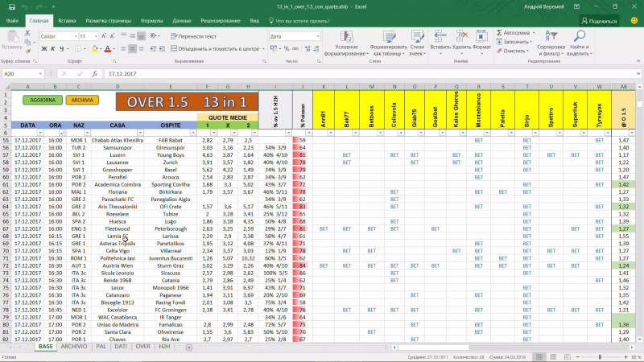Open the OSPITE column filter arrow

(x=193, y=133)
